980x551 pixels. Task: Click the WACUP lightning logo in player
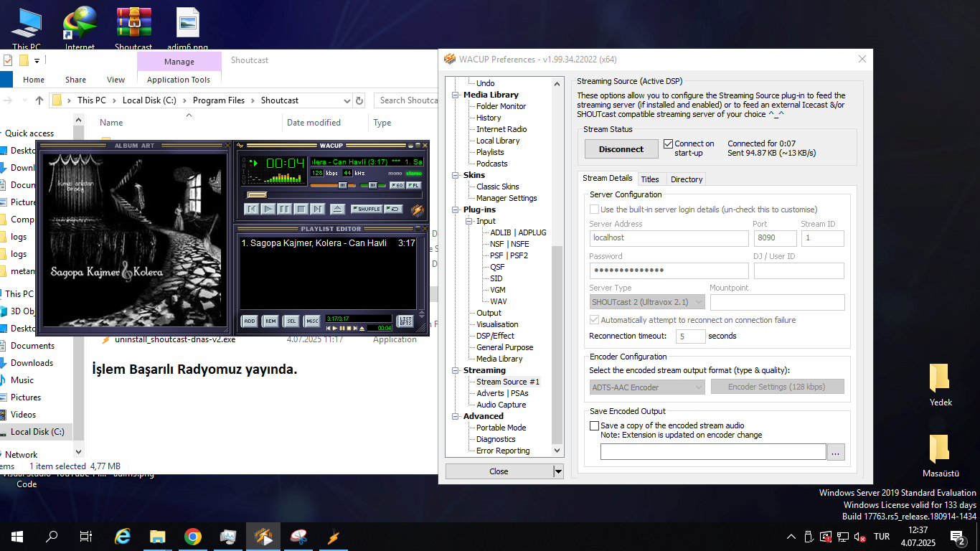tap(417, 209)
